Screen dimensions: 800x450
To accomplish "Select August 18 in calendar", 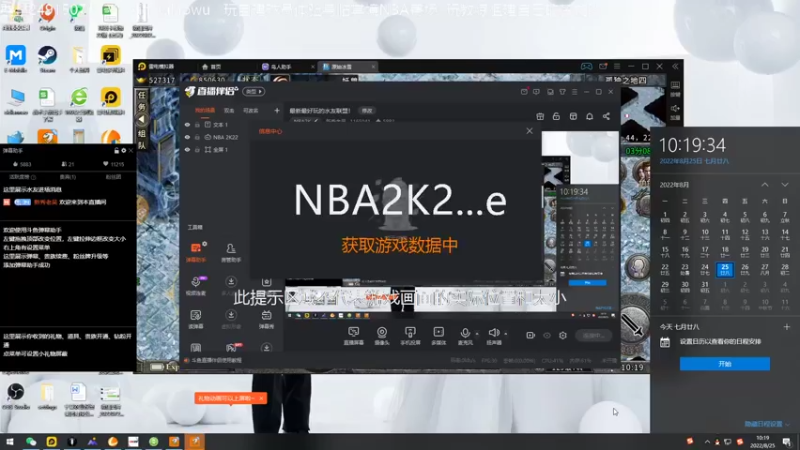I will click(724, 252).
